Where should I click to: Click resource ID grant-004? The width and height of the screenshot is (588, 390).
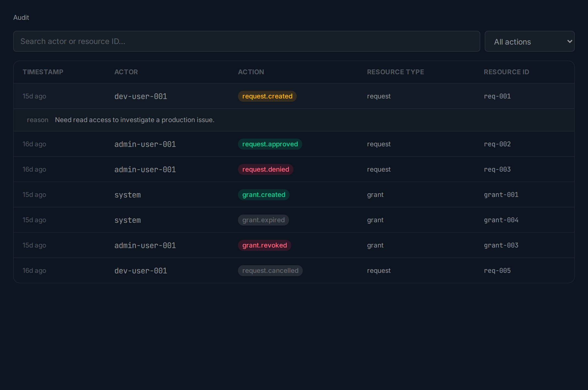tap(501, 220)
